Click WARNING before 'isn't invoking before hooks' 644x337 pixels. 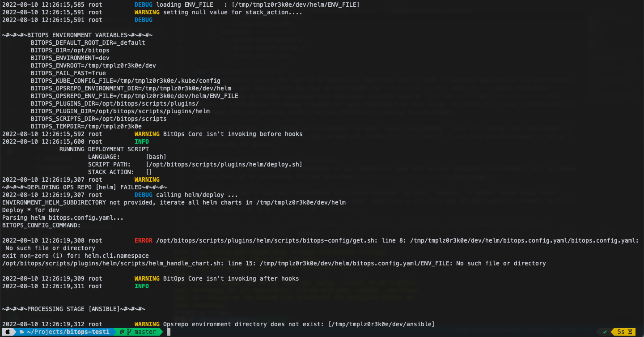[x=147, y=134]
